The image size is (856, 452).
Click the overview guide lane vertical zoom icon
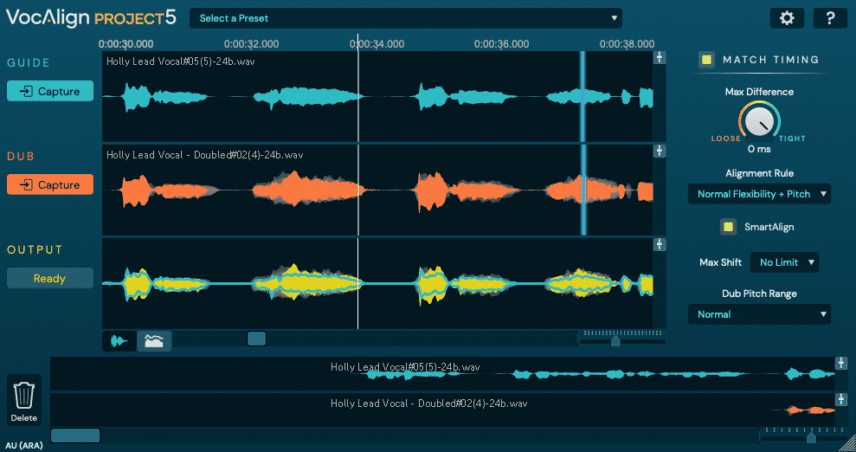[841, 363]
